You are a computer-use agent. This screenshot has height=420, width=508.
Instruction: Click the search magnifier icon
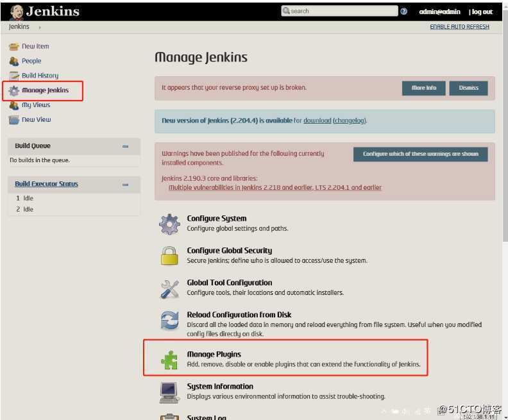pyautogui.click(x=286, y=11)
